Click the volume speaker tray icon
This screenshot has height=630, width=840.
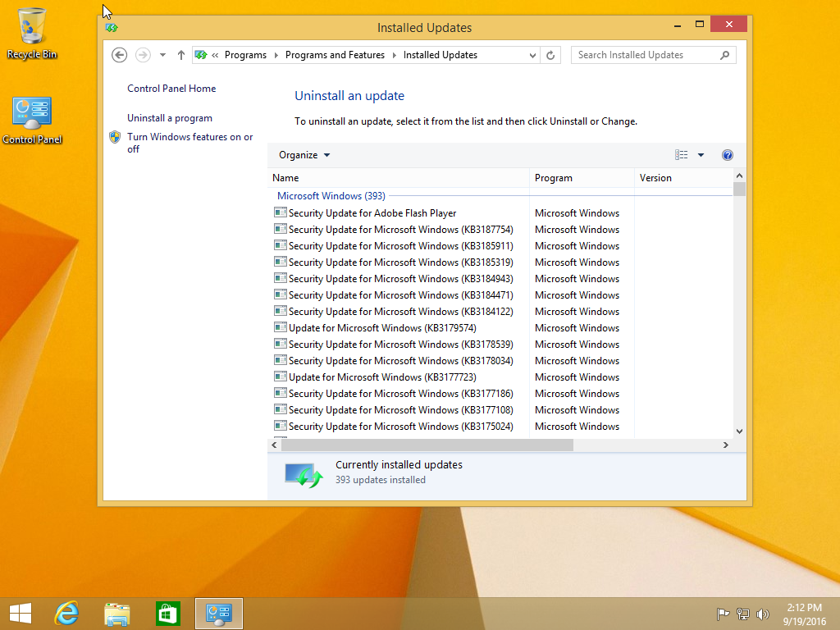point(762,614)
